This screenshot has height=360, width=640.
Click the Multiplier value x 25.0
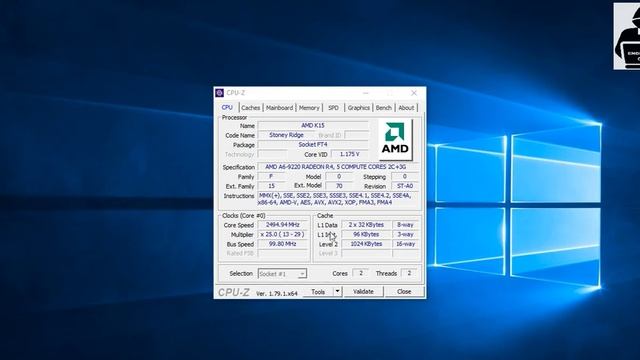283,234
